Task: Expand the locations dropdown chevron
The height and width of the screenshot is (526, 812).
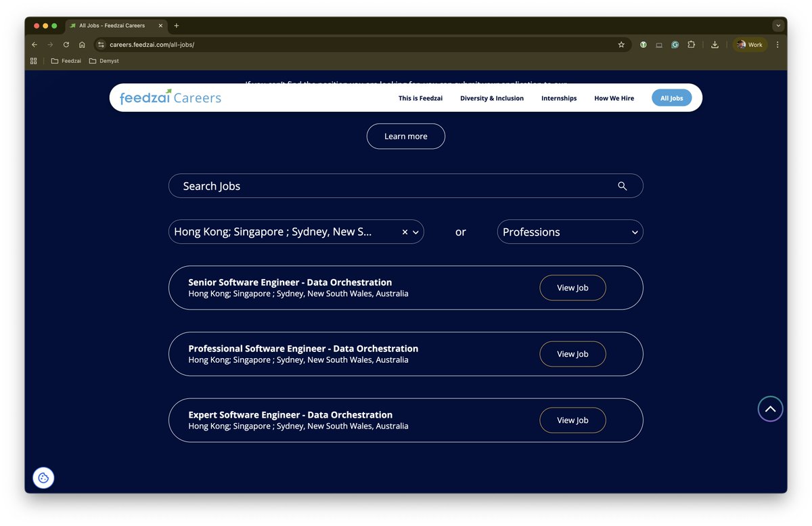Action: coord(415,232)
